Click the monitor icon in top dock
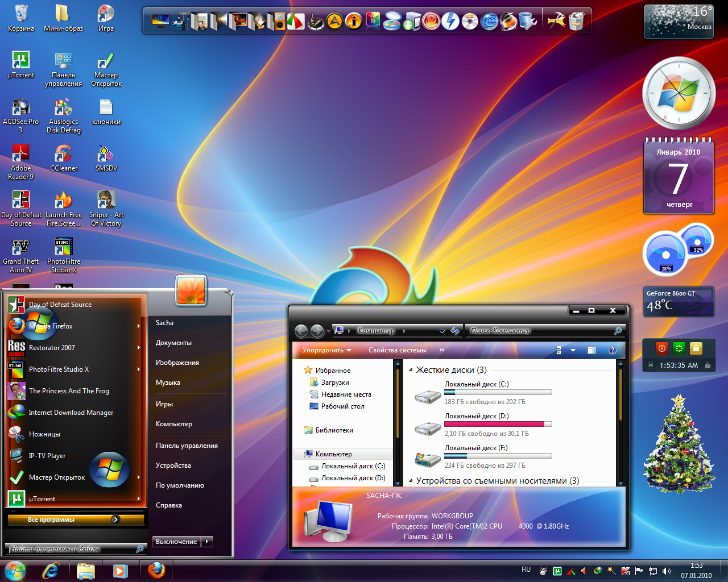 click(160, 22)
